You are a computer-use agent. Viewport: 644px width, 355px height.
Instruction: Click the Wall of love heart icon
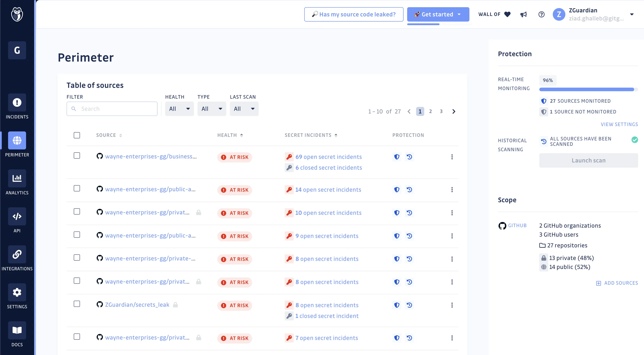[507, 15]
